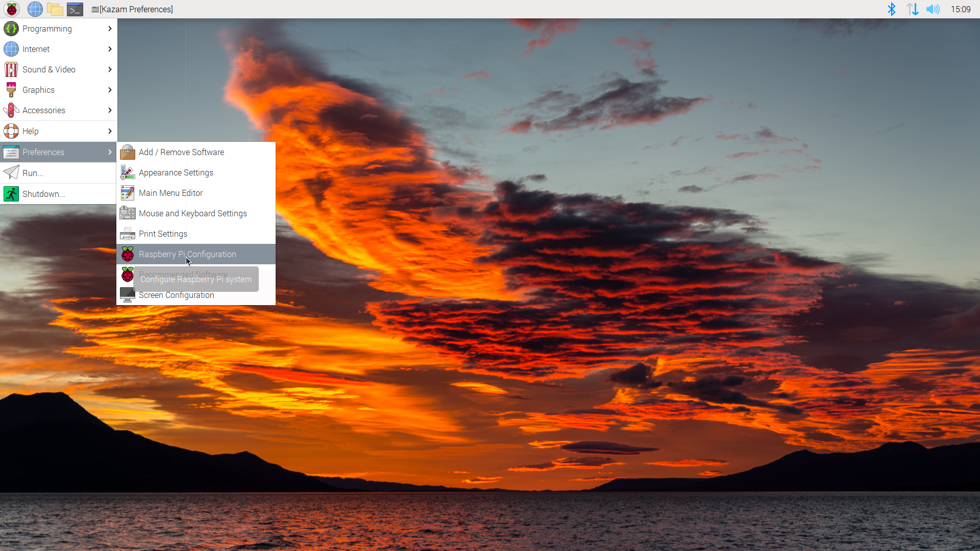Open Add / Remove Software

click(196, 152)
